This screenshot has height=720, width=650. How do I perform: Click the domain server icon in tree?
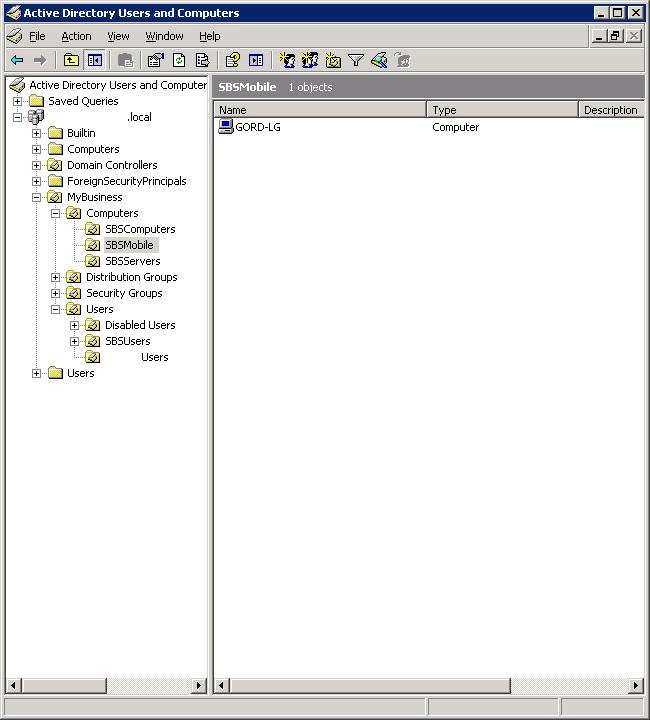point(36,117)
